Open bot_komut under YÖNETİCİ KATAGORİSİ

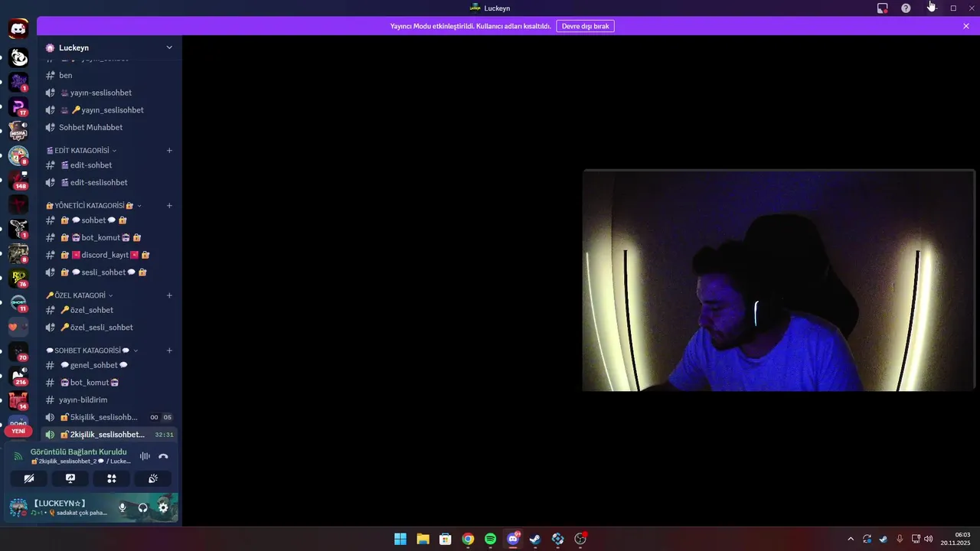pos(109,238)
